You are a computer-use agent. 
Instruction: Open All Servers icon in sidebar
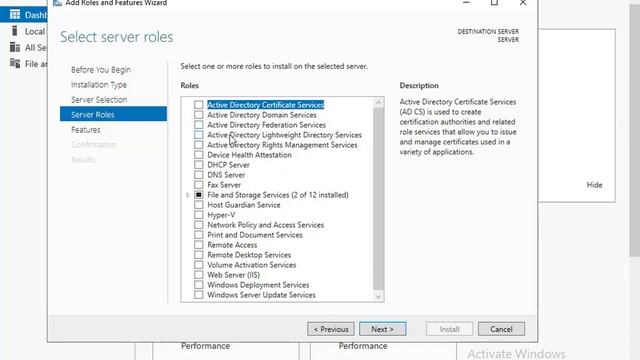coord(15,47)
